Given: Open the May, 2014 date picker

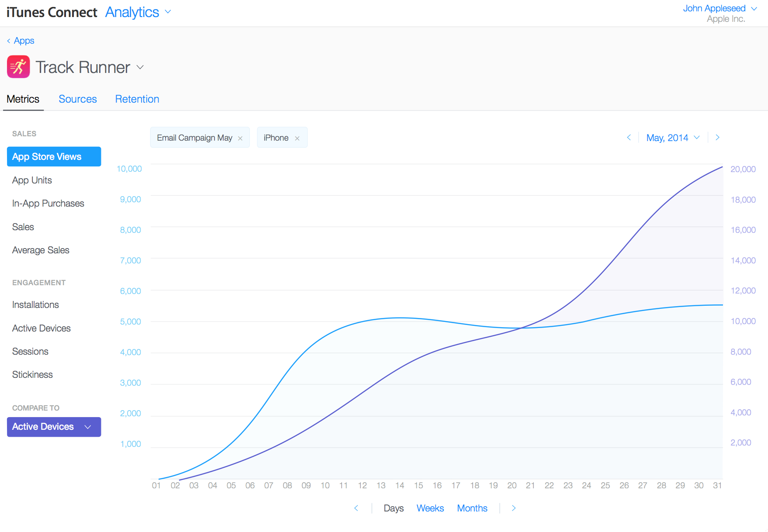Looking at the screenshot, I should pos(673,138).
